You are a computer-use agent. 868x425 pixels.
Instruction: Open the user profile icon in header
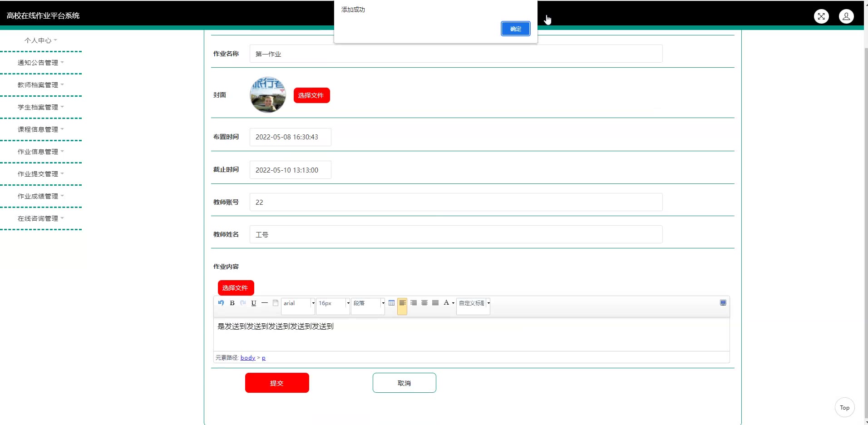coord(846,16)
